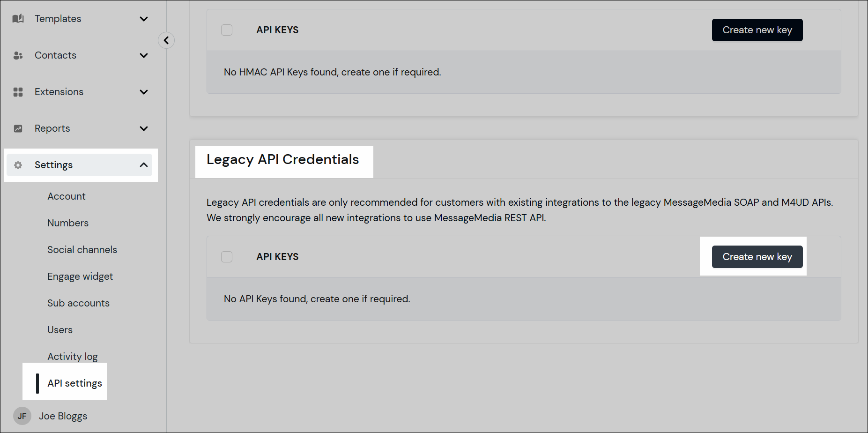This screenshot has height=433, width=868.
Task: Open API settings from the sidebar
Action: [74, 383]
